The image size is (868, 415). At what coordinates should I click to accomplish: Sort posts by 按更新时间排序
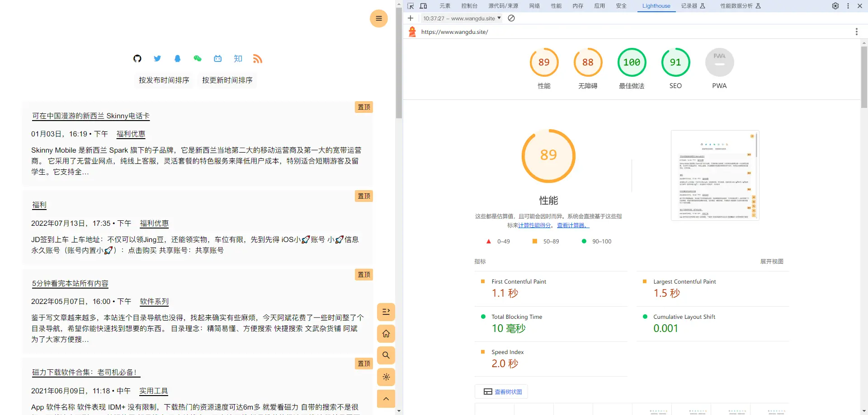[x=227, y=80]
